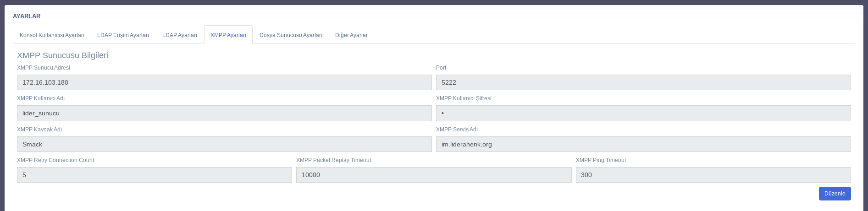The width and height of the screenshot is (868, 211).
Task: Click the XMPP Packet Replay Timeout field
Action: (433, 175)
